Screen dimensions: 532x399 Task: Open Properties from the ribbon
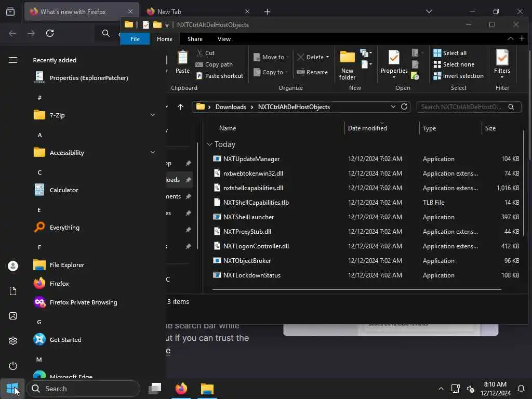(394, 64)
